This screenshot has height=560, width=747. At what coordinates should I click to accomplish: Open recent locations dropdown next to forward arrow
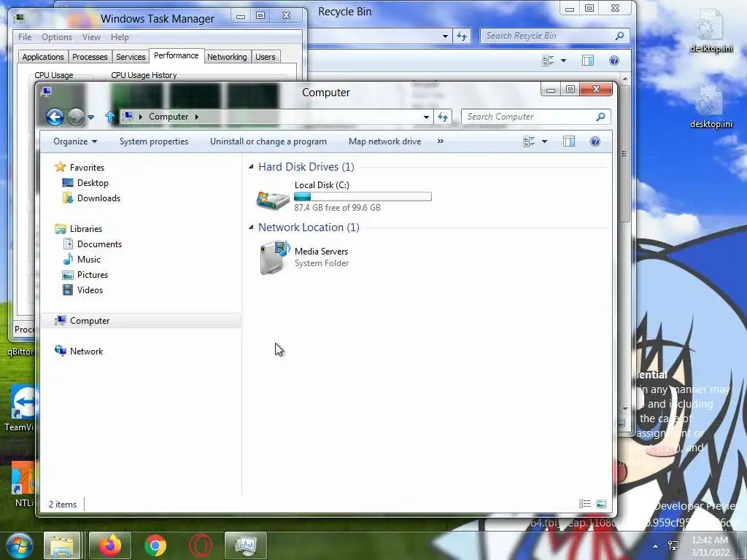91,117
